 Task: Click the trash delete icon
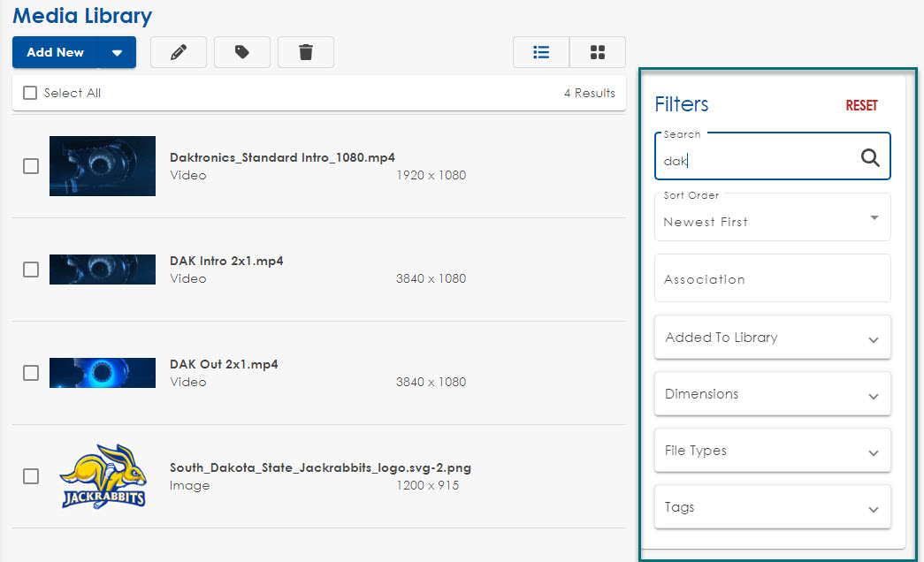[x=306, y=52]
